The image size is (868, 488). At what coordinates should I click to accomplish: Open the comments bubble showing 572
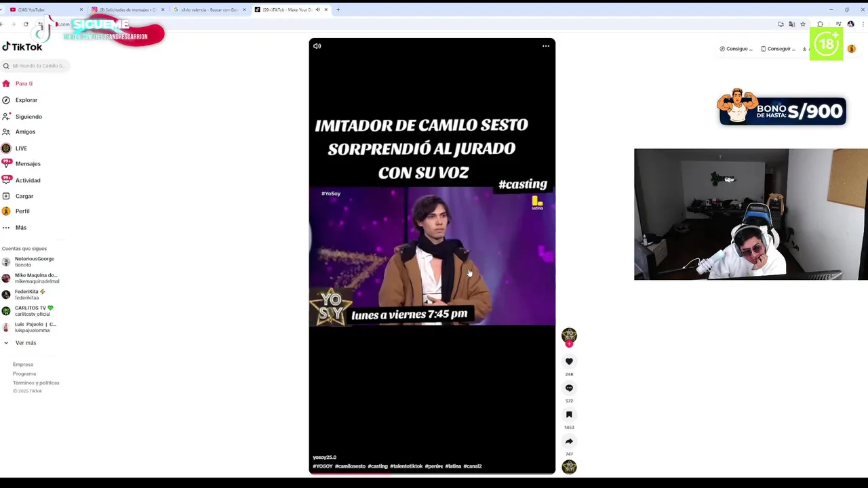pos(569,388)
